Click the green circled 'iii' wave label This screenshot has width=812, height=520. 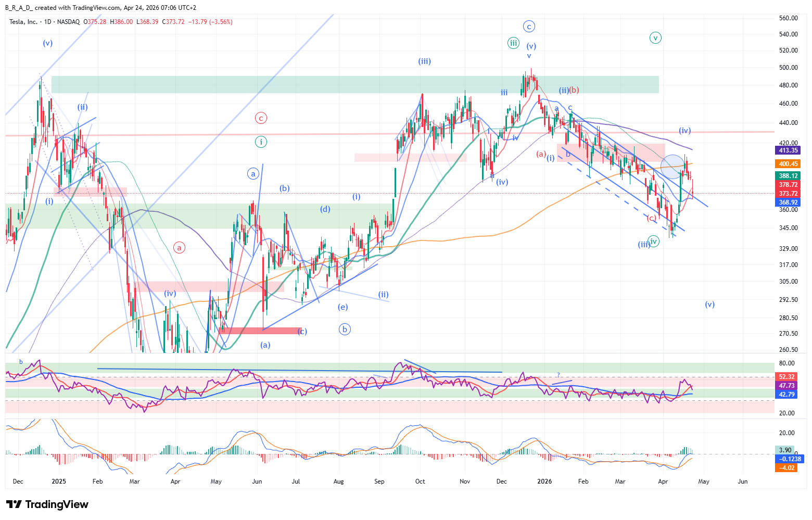pos(514,43)
